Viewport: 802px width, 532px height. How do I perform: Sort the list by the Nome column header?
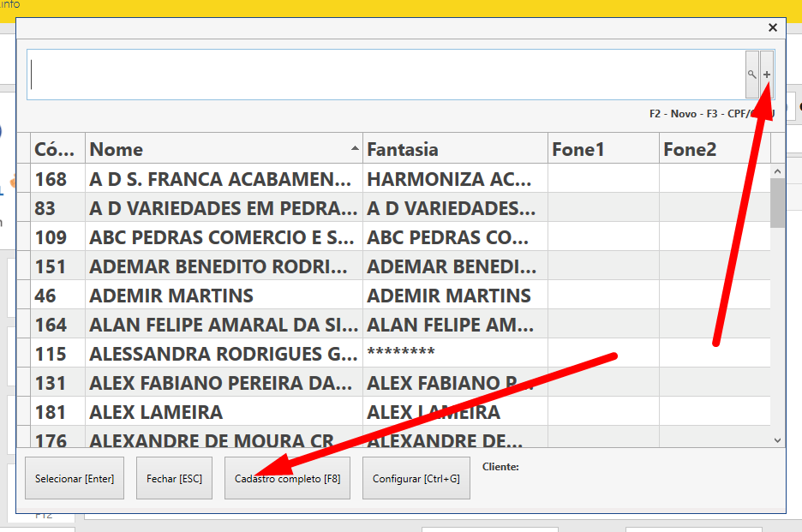point(224,149)
